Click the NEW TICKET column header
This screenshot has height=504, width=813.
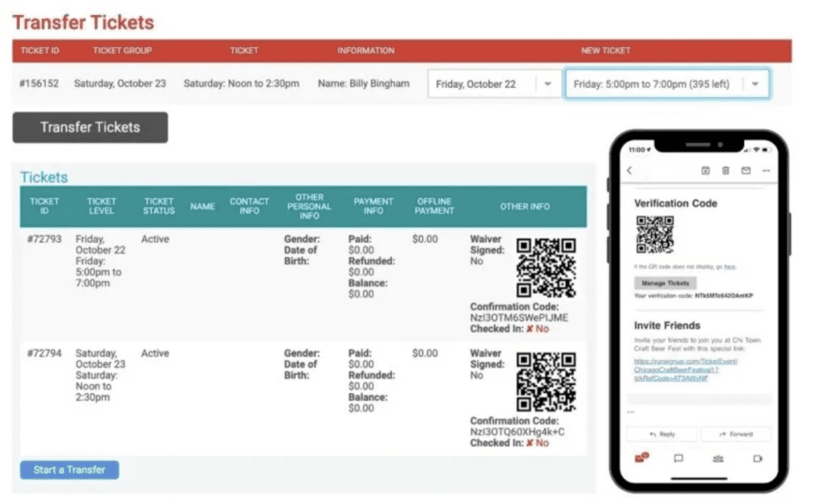[605, 51]
